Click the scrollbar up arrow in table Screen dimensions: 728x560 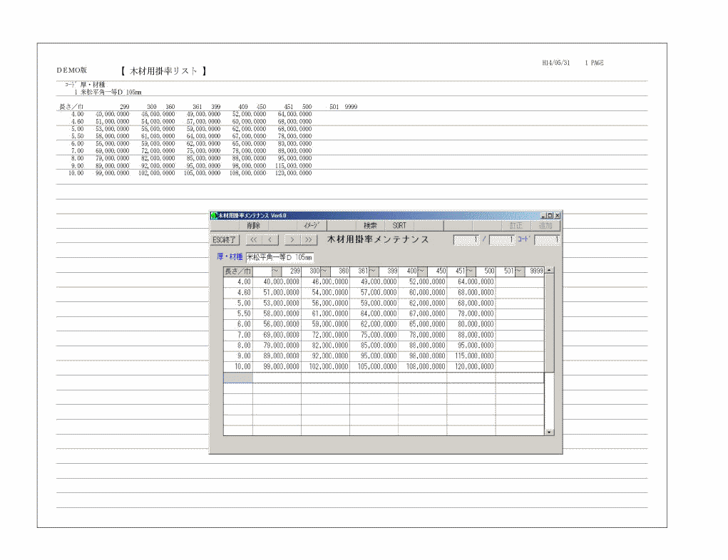pos(549,271)
